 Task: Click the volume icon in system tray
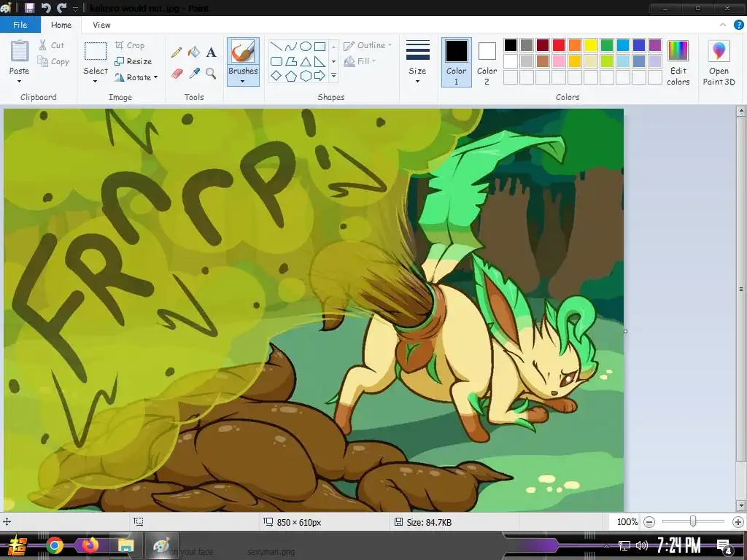pos(642,545)
